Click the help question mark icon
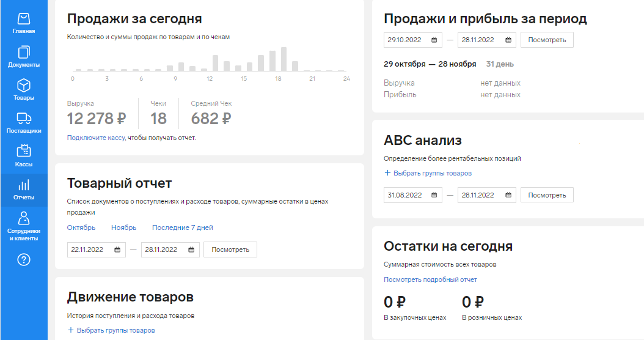This screenshot has height=340, width=644. 24,260
